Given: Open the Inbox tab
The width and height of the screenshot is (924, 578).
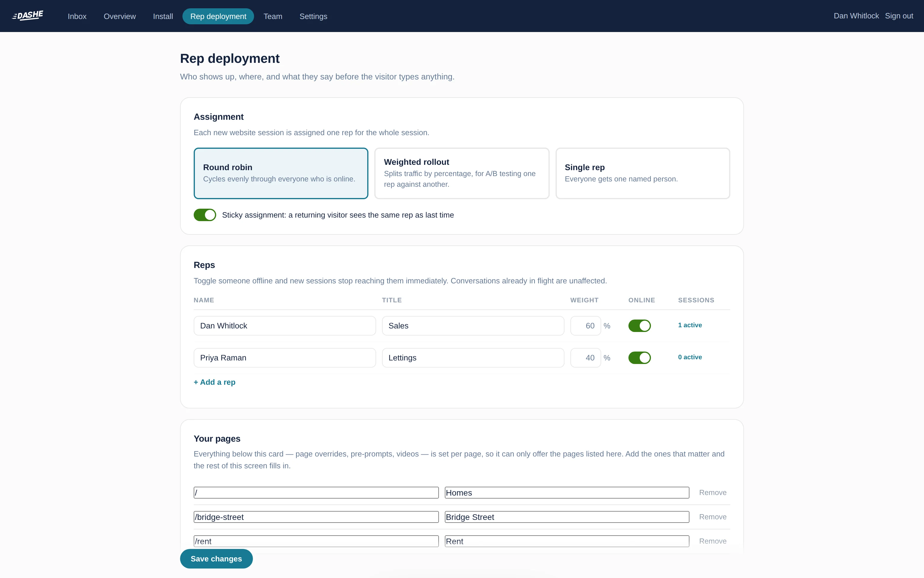Looking at the screenshot, I should (x=77, y=16).
